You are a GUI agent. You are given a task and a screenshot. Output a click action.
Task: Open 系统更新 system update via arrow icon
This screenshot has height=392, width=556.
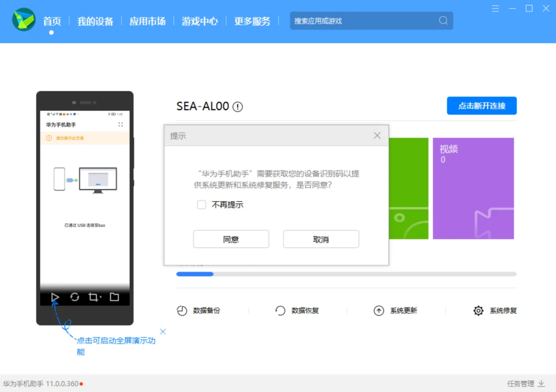coord(379,310)
